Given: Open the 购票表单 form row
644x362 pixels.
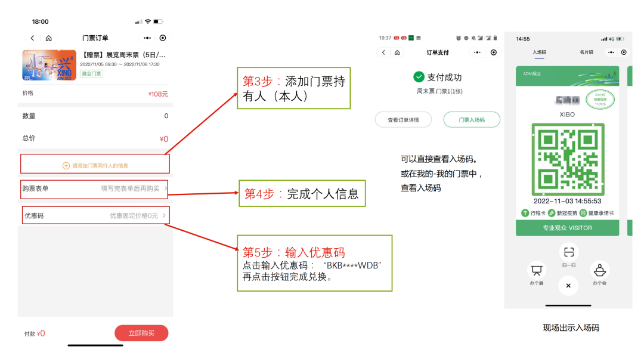Looking at the screenshot, I should pos(94,188).
